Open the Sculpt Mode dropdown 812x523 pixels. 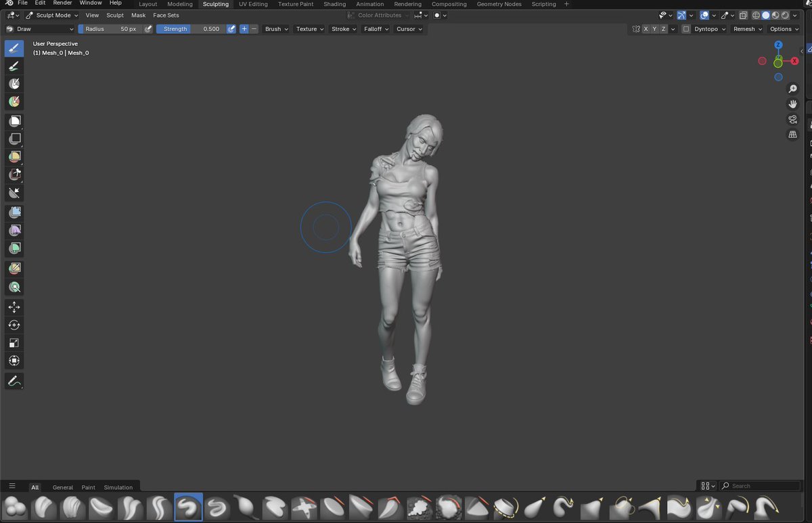coord(53,15)
